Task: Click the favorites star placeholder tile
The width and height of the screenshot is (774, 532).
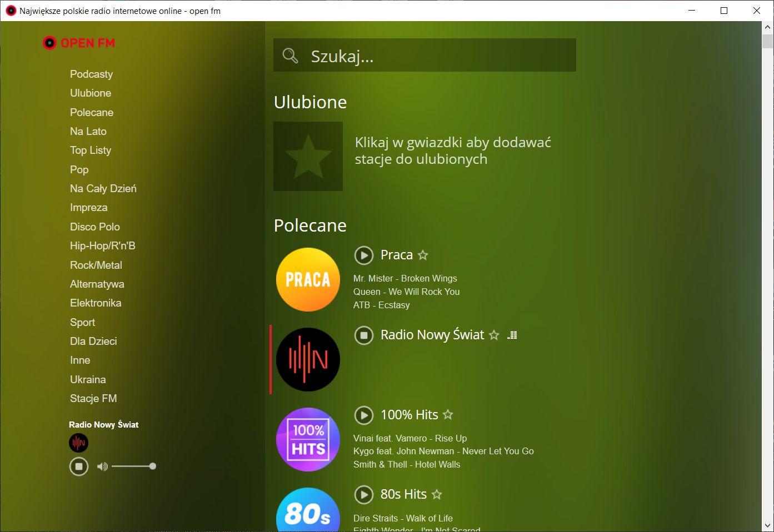Action: pyautogui.click(x=308, y=156)
